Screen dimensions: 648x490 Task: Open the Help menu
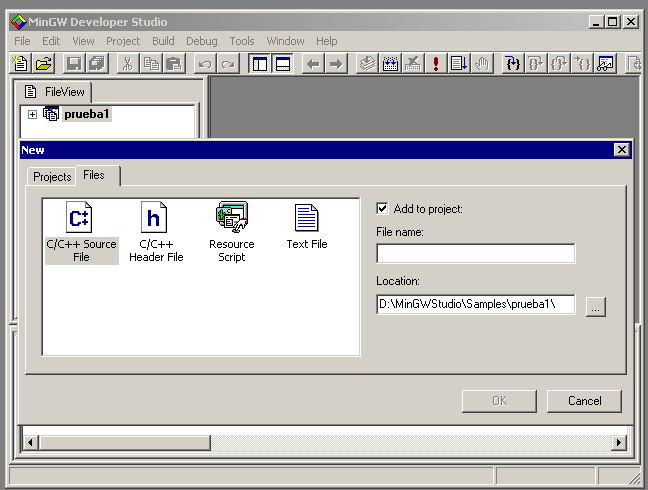(x=326, y=41)
